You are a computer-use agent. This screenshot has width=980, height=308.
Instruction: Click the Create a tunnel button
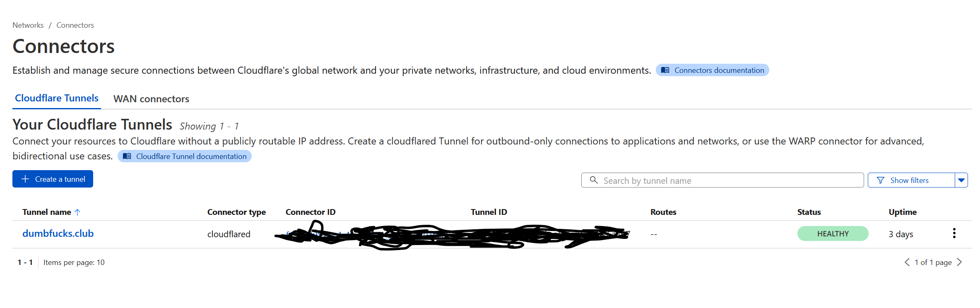(x=53, y=179)
